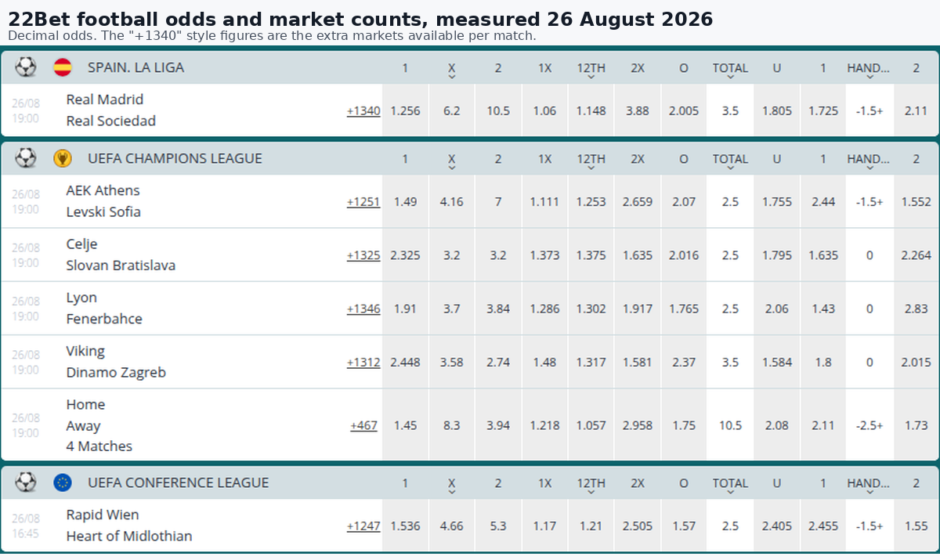The height and width of the screenshot is (560, 940).
Task: Click the 1X column header in La Liga section
Action: pyautogui.click(x=544, y=68)
